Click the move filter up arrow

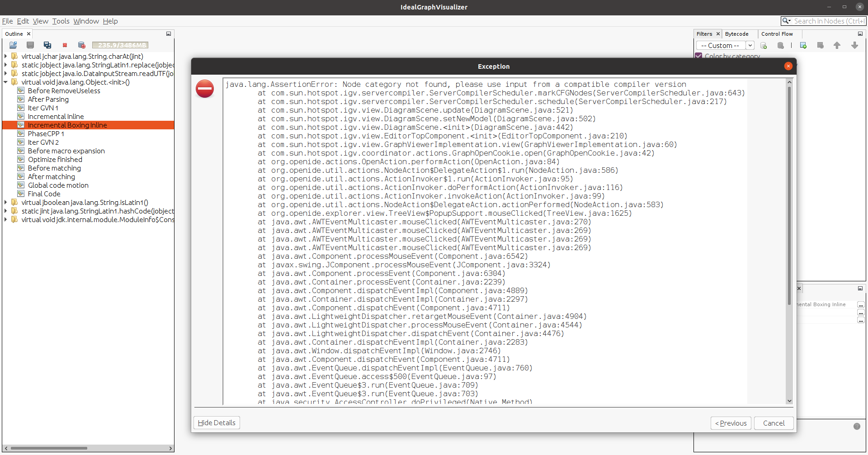point(837,46)
